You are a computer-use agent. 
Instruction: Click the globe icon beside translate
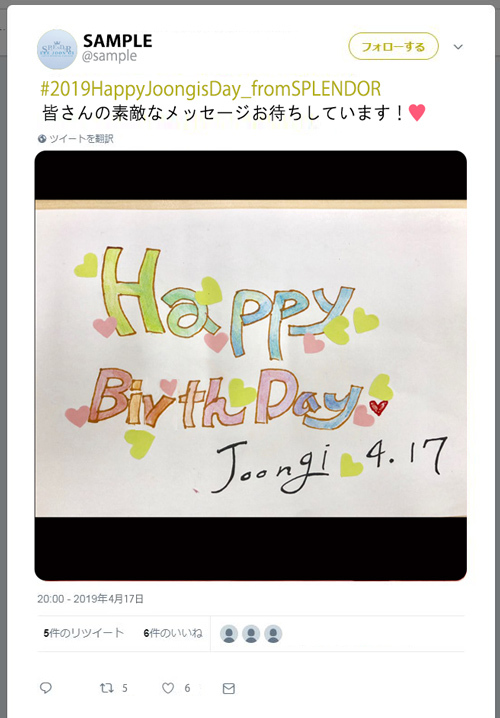(x=42, y=139)
